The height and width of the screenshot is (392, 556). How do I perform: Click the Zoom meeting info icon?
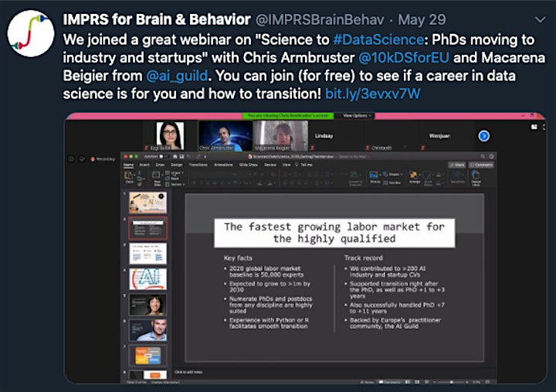pyautogui.click(x=71, y=159)
